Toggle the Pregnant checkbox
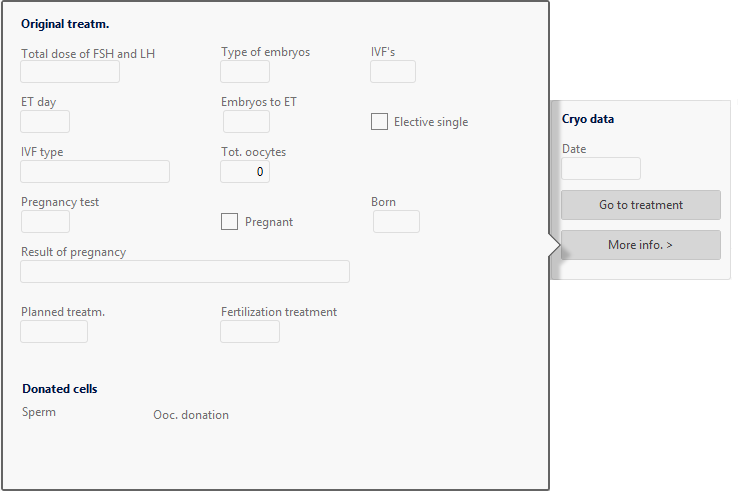Viewport: 738px width, 491px height. point(229,221)
